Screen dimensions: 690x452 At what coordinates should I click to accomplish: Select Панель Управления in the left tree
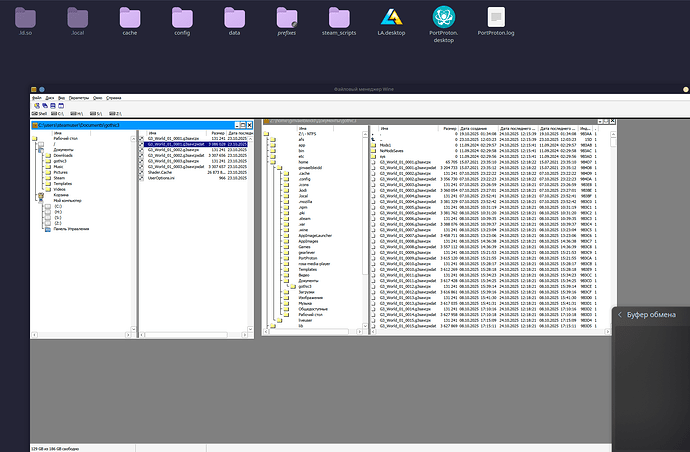[69, 229]
